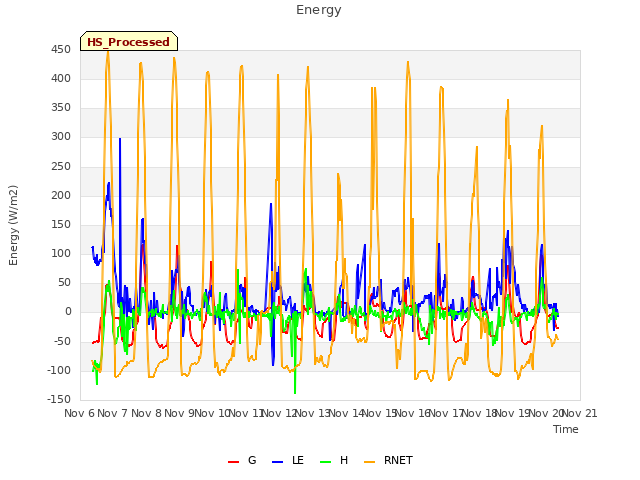Click the Time x-axis label
This screenshot has width=640, height=480.
pyautogui.click(x=566, y=429)
